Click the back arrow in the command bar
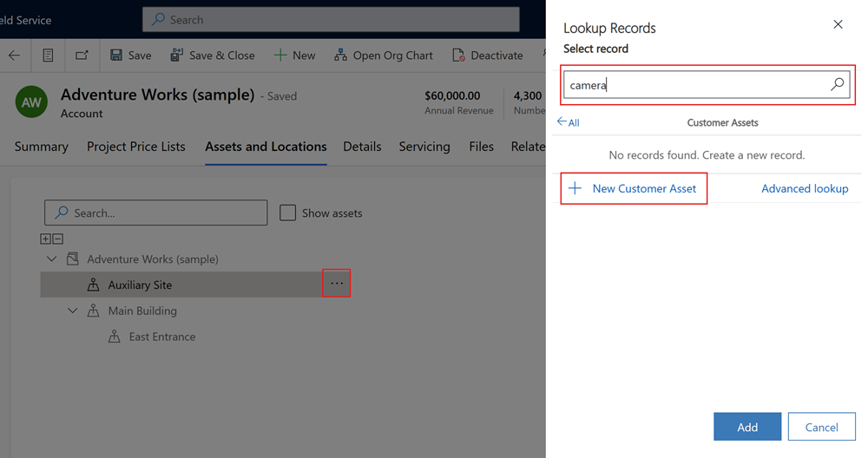868x458 pixels. point(15,56)
